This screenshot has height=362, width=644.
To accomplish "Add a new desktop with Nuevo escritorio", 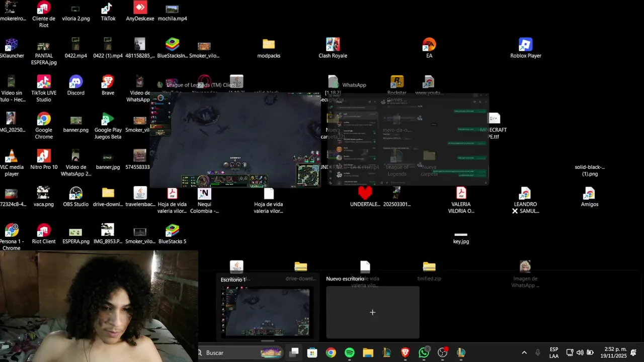I will [372, 312].
